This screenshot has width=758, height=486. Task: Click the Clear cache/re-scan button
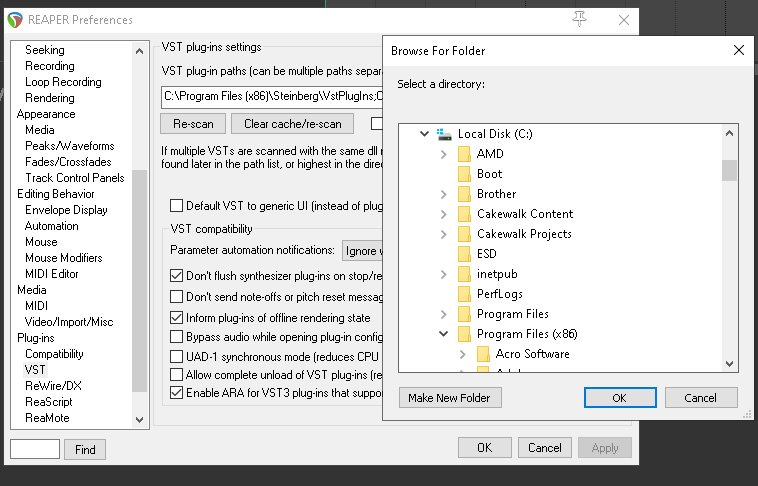click(292, 124)
